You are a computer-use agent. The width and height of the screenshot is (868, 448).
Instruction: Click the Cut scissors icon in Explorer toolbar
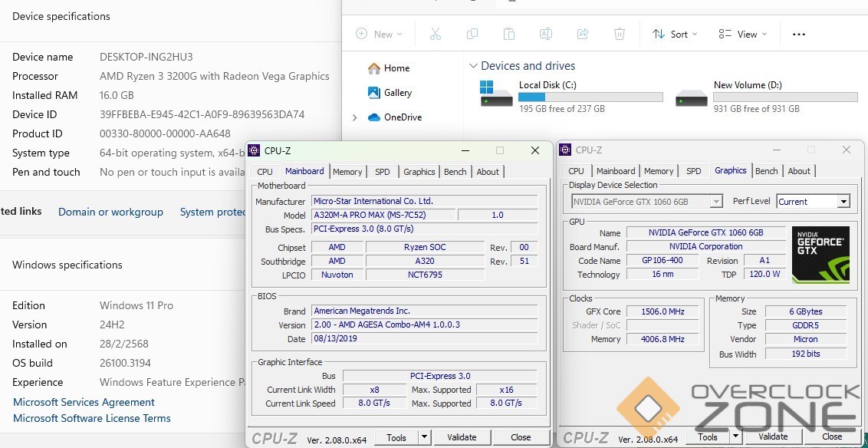click(436, 34)
